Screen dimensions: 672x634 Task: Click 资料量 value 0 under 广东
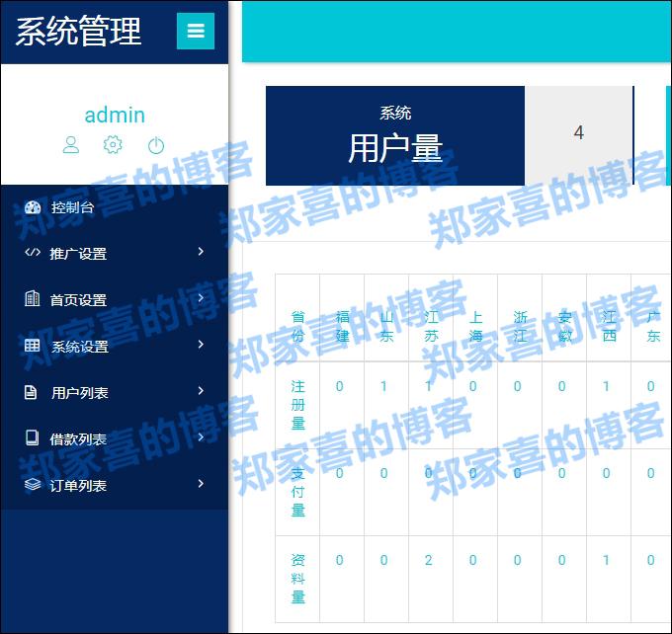point(650,560)
